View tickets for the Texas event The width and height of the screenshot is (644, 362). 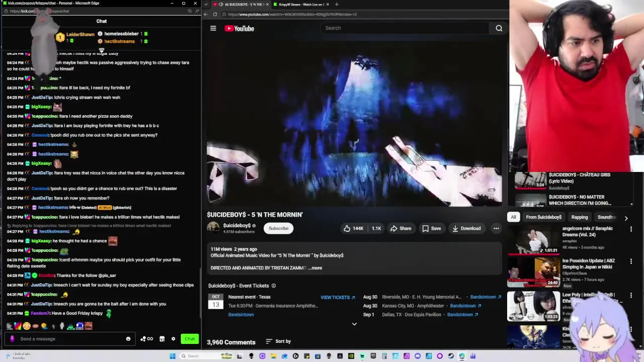pos(338,297)
